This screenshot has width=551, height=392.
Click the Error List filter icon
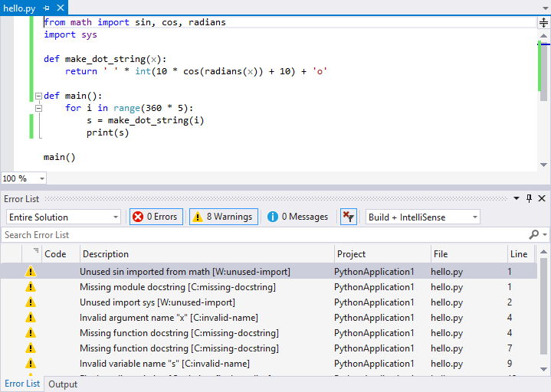click(x=349, y=217)
